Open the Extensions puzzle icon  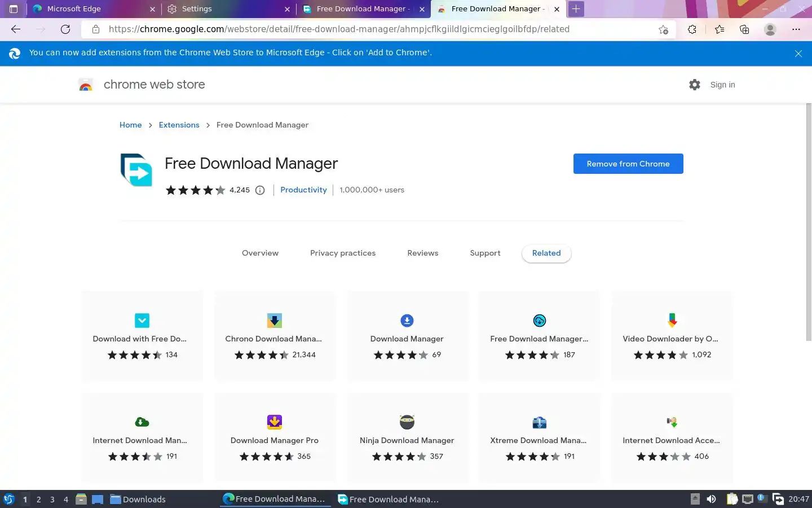click(x=692, y=29)
